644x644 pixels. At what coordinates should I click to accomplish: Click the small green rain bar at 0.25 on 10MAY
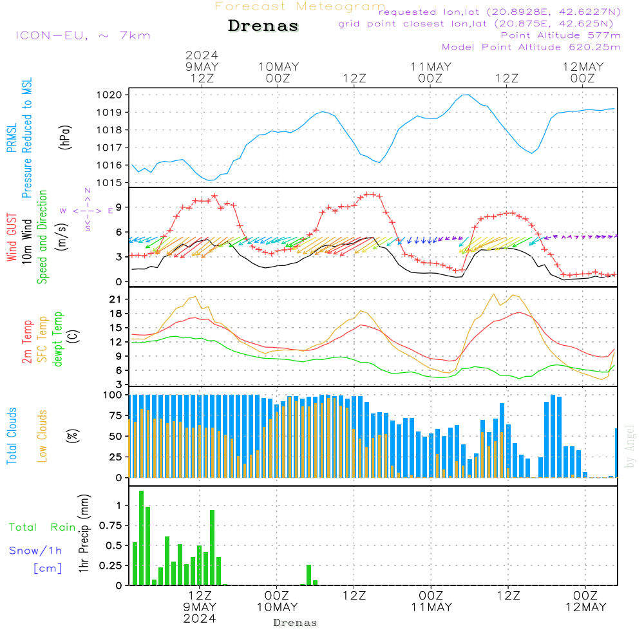pyautogui.click(x=309, y=575)
